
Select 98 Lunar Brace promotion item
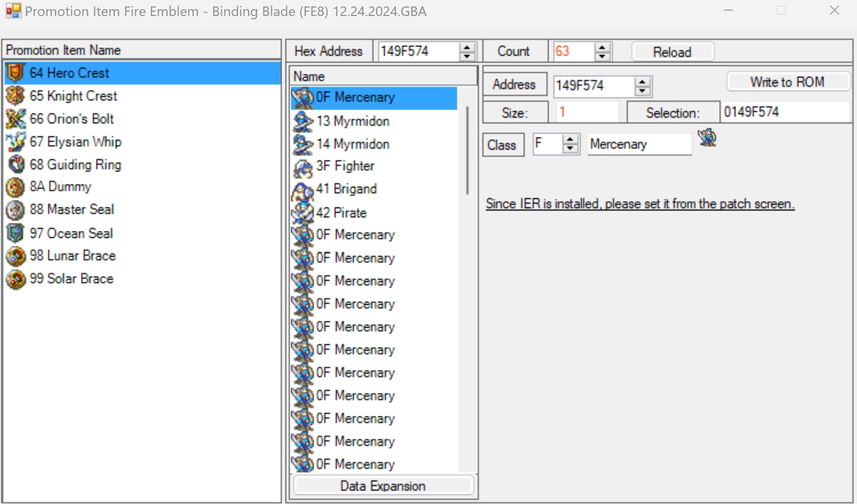[x=142, y=256]
